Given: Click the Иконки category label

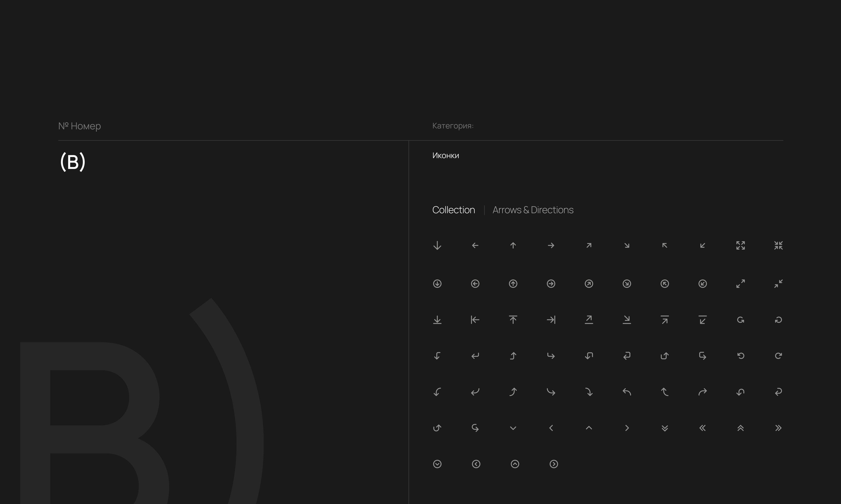Looking at the screenshot, I should click(445, 156).
